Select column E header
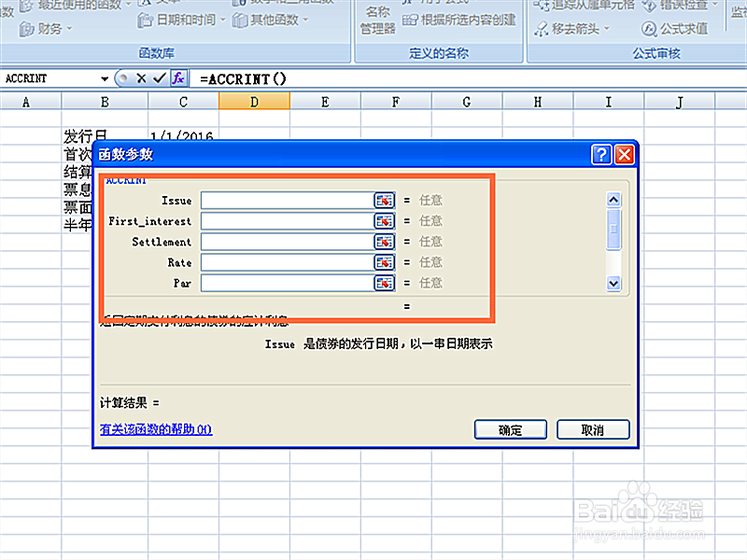 (x=325, y=102)
